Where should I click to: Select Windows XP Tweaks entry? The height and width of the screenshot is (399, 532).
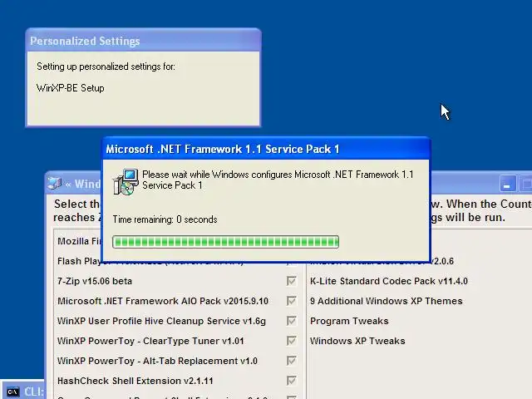tap(357, 341)
